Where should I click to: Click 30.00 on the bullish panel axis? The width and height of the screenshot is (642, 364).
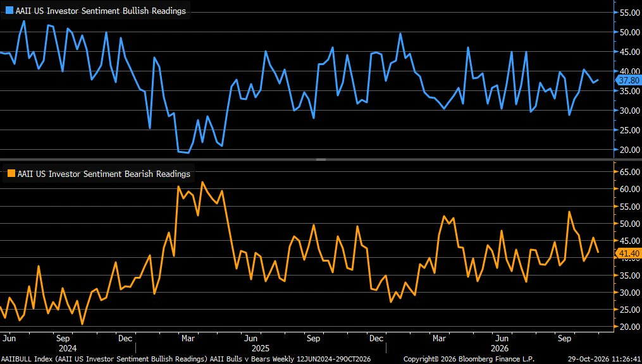[630, 111]
